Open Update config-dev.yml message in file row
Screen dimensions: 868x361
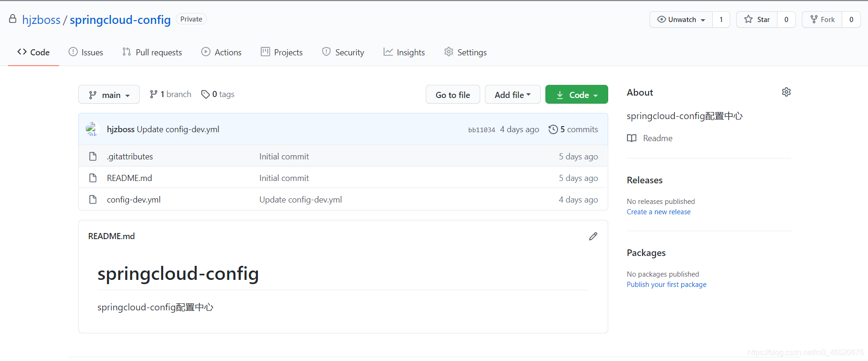pos(301,200)
